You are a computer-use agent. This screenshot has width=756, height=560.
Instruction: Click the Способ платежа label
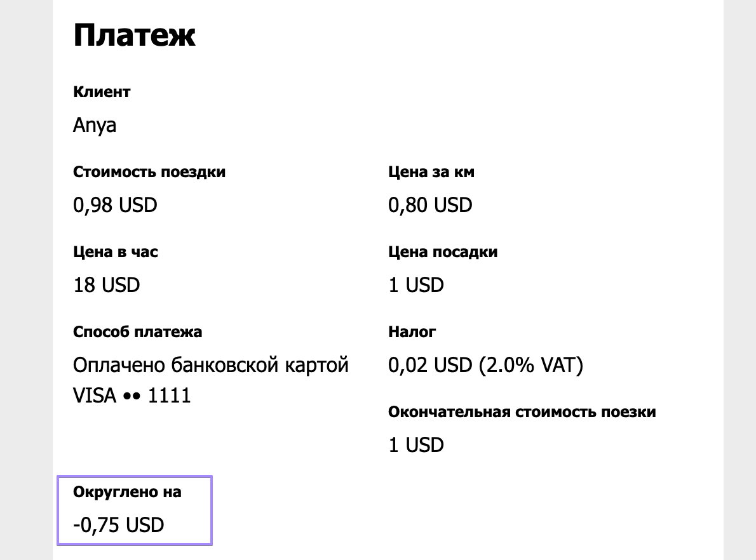point(137,332)
